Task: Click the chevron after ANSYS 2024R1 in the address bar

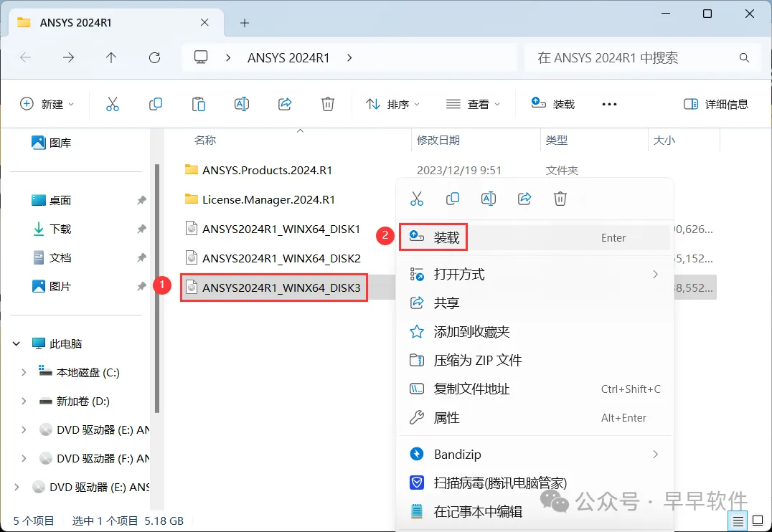Action: [349, 57]
